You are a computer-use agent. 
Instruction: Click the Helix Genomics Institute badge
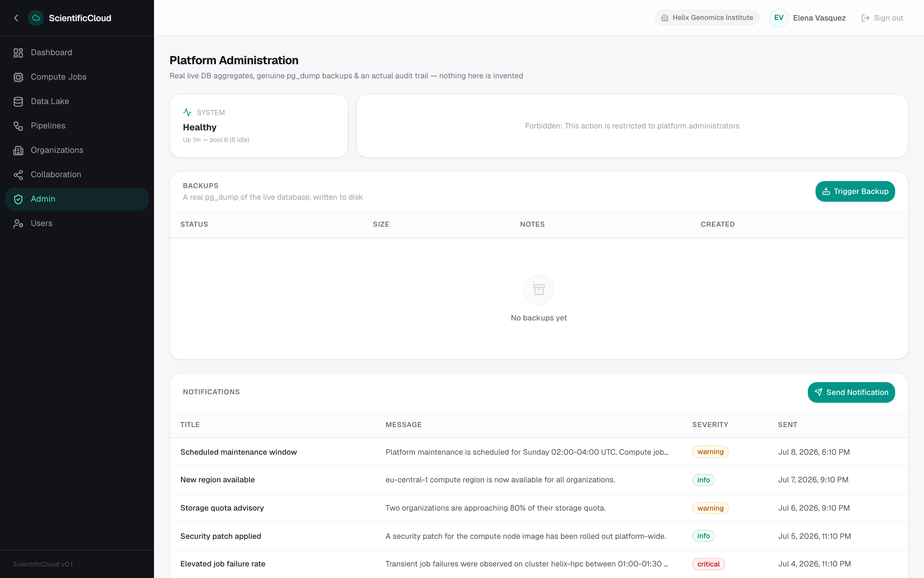707,18
